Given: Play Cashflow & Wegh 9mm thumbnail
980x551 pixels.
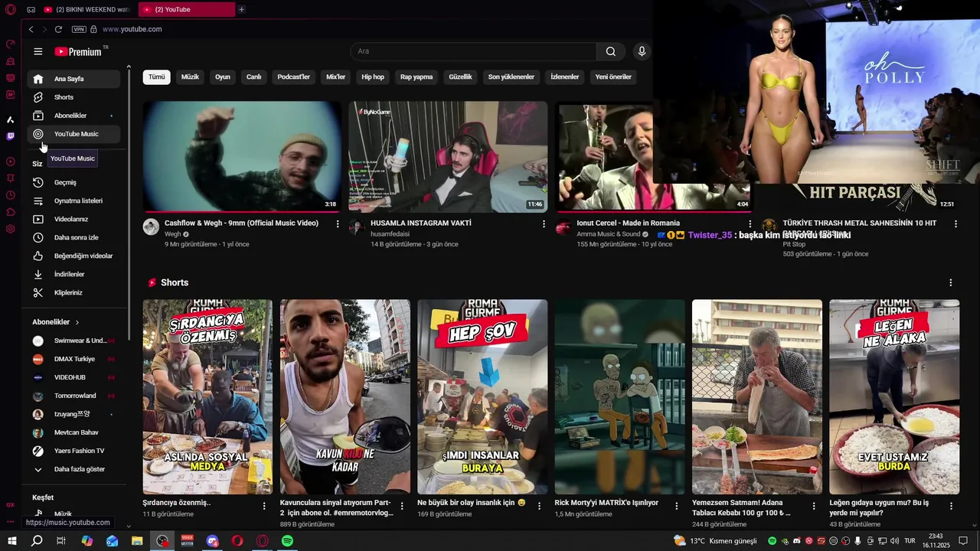Looking at the screenshot, I should tap(242, 156).
